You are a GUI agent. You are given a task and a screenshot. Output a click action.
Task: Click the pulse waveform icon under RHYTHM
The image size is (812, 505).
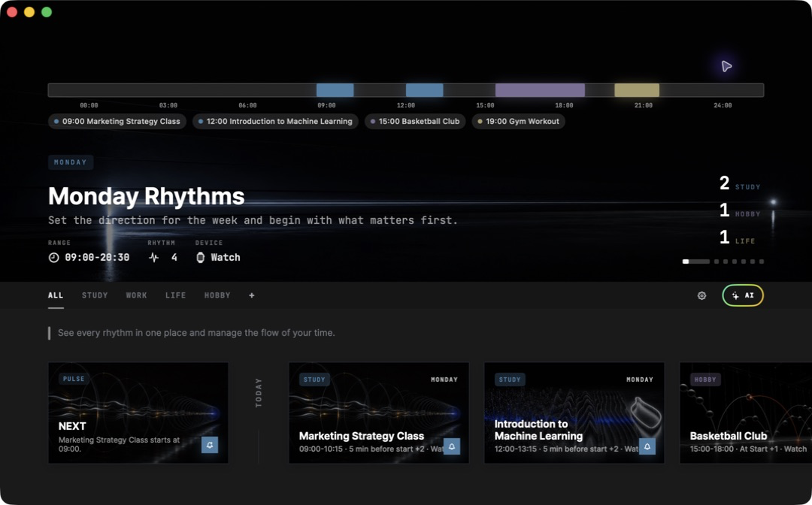click(x=154, y=257)
